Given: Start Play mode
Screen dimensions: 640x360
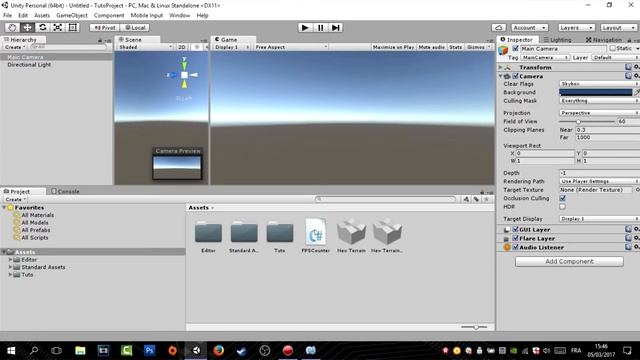Looking at the screenshot, I should [304, 27].
